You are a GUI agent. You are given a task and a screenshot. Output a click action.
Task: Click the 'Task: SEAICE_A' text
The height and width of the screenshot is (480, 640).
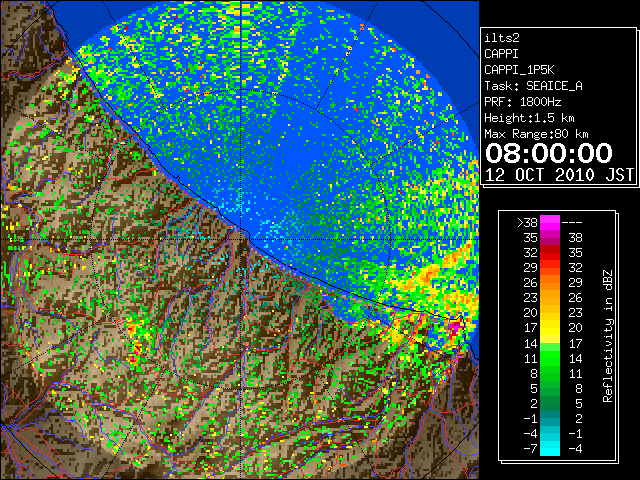(x=533, y=86)
